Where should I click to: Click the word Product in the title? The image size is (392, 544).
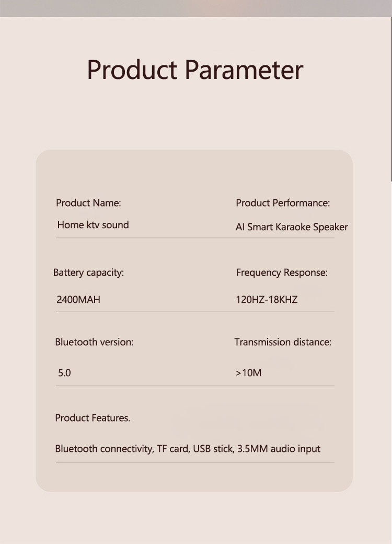pos(132,70)
